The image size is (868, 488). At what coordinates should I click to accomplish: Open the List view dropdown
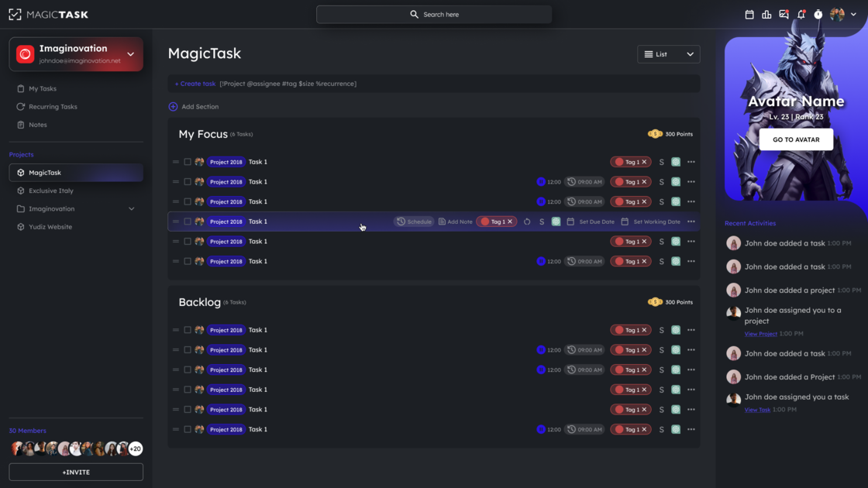668,53
